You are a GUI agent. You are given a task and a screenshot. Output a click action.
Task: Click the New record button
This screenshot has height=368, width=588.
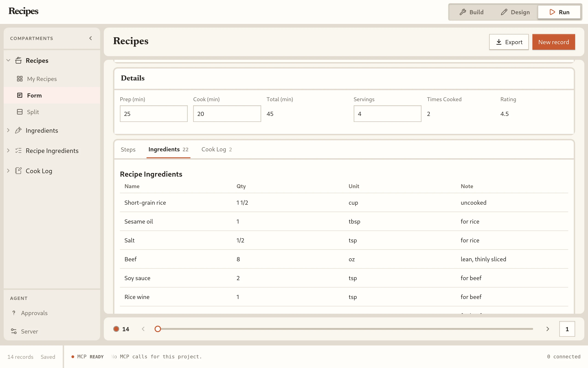(554, 42)
